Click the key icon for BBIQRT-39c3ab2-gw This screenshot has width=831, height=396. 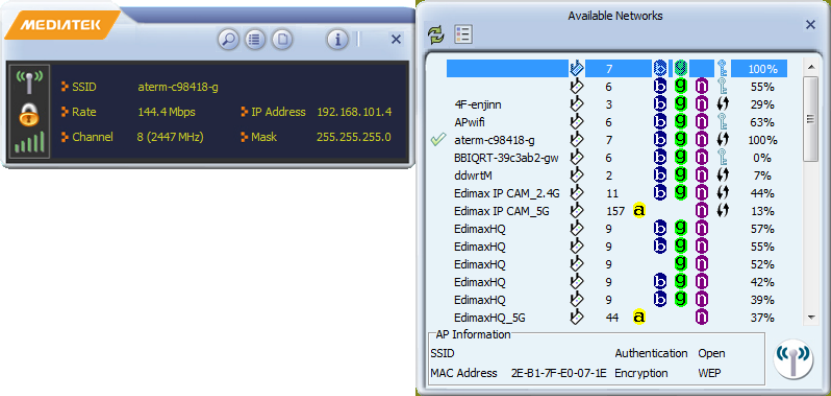pos(722,157)
